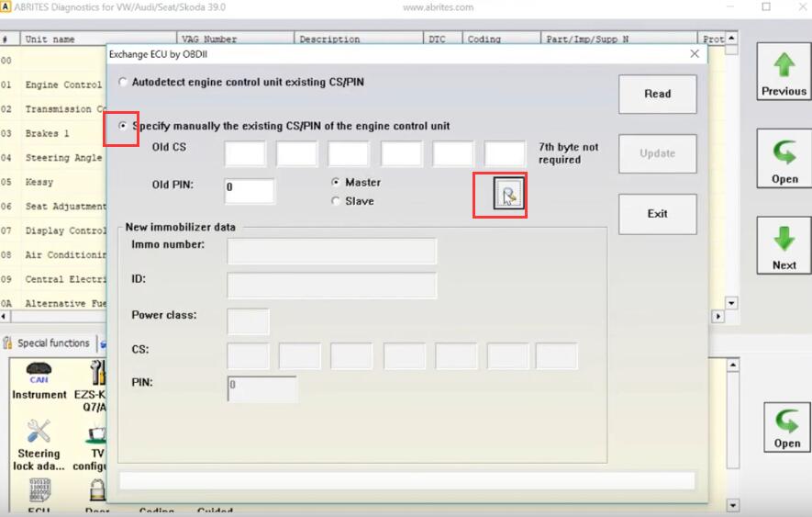Click special functions panel scroll down arrow
812x517 pixels.
[x=732, y=505]
